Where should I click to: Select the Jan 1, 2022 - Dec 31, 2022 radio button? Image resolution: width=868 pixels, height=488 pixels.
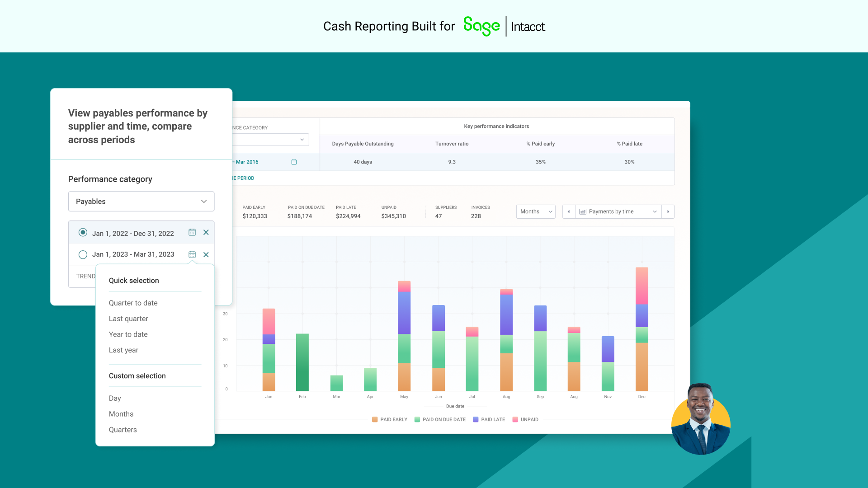(x=83, y=232)
